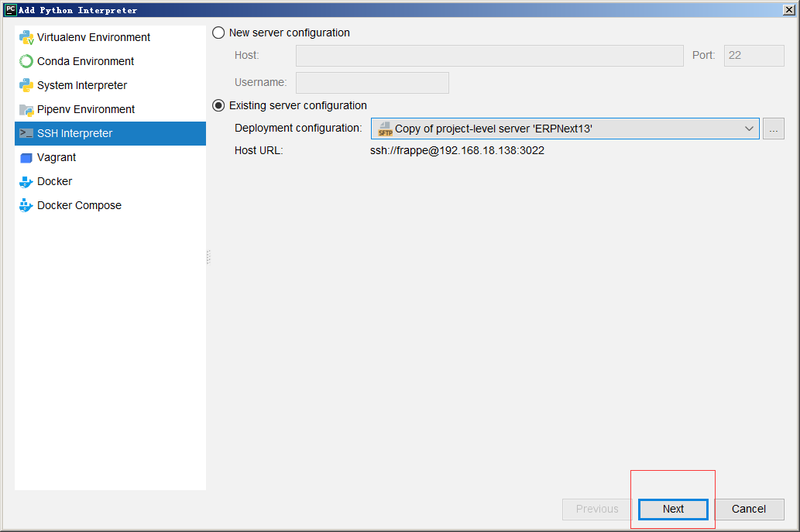Click the Vagrant blue square icon
Image resolution: width=800 pixels, height=532 pixels.
(x=26, y=158)
